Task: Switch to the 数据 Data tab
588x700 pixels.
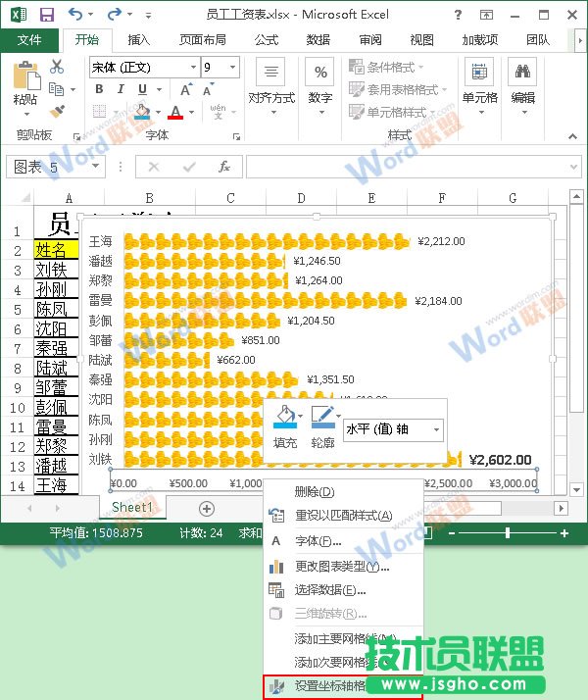Action: pos(318,40)
